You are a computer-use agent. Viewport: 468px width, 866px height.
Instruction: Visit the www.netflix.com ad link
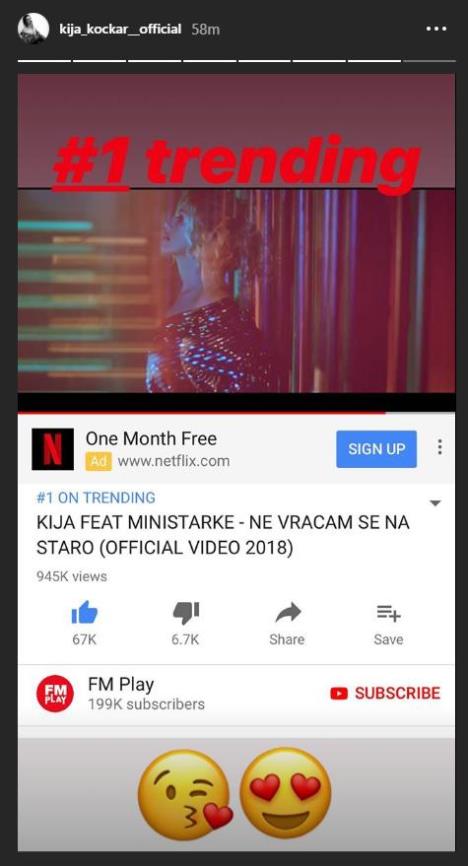(x=173, y=461)
